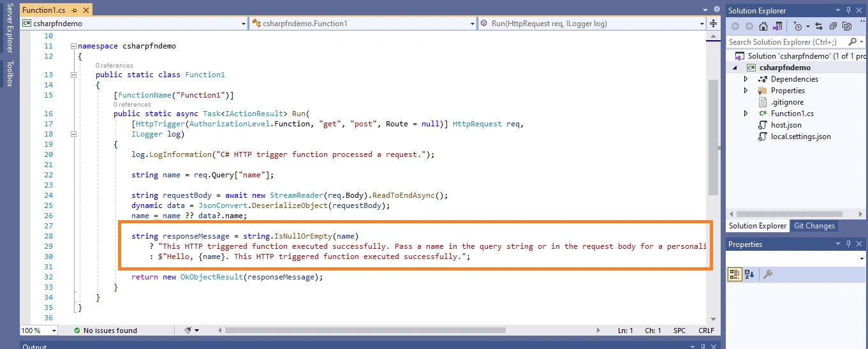868x349 pixels.
Task: Click the search magnifier in Solution Explorer
Action: pos(853,41)
